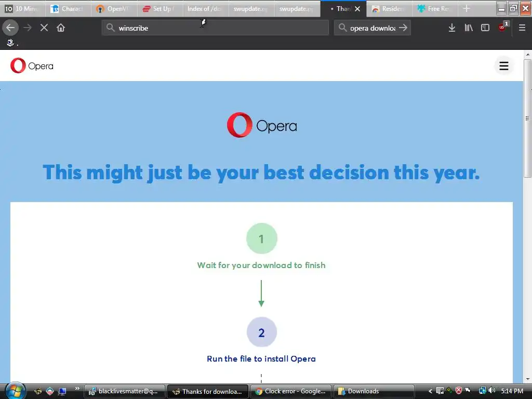Click the Opera logo in page header

pyautogui.click(x=32, y=65)
